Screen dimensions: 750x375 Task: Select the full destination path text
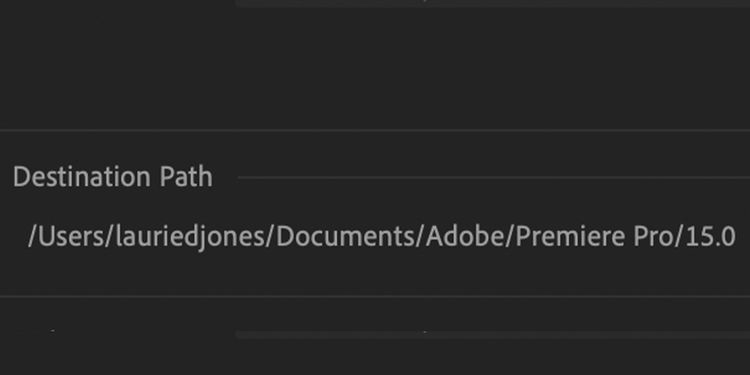[x=382, y=237]
